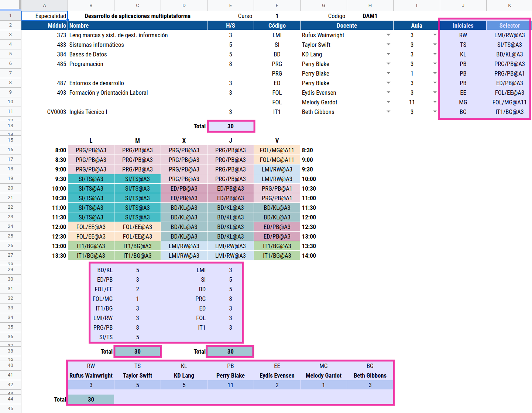Screen dimensions: 532x413
Task: Open the Docente dropdown for Rufus Wainwright
Action: coord(388,35)
